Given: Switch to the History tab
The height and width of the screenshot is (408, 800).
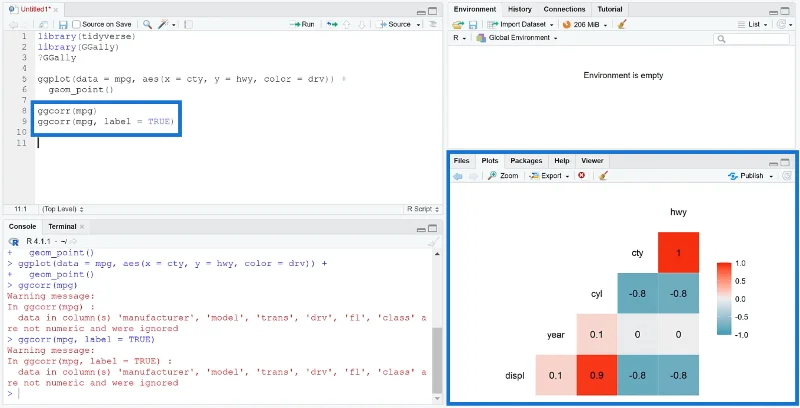Looking at the screenshot, I should (x=519, y=9).
